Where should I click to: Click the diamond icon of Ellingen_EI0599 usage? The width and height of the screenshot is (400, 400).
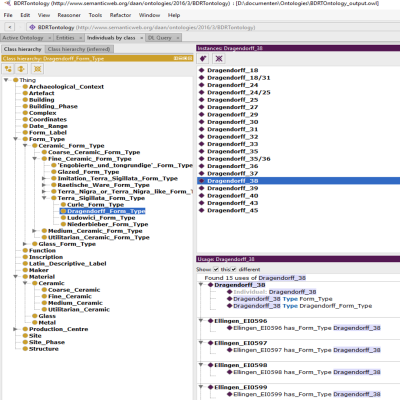point(210,387)
